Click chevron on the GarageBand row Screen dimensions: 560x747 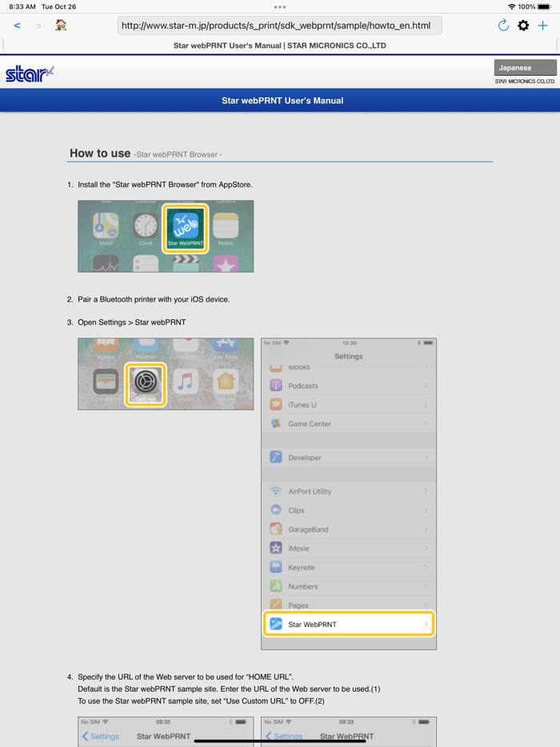coord(426,529)
